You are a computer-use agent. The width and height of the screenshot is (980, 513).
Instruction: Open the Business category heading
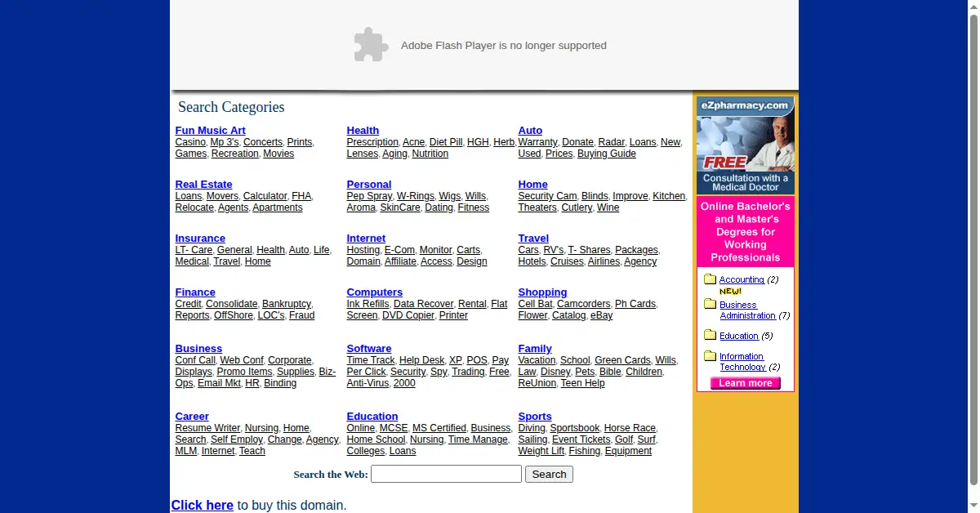(x=198, y=349)
